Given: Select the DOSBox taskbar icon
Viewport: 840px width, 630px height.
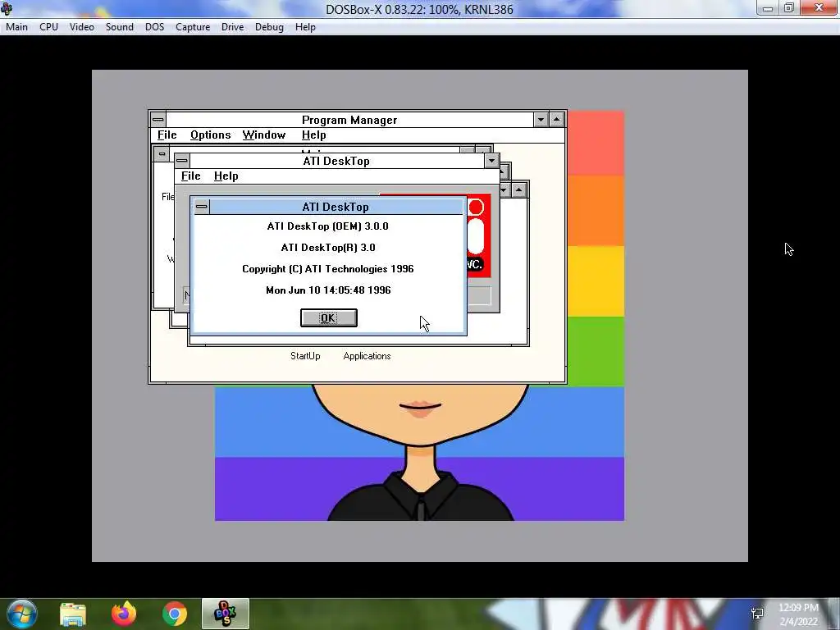Looking at the screenshot, I should pyautogui.click(x=226, y=614).
